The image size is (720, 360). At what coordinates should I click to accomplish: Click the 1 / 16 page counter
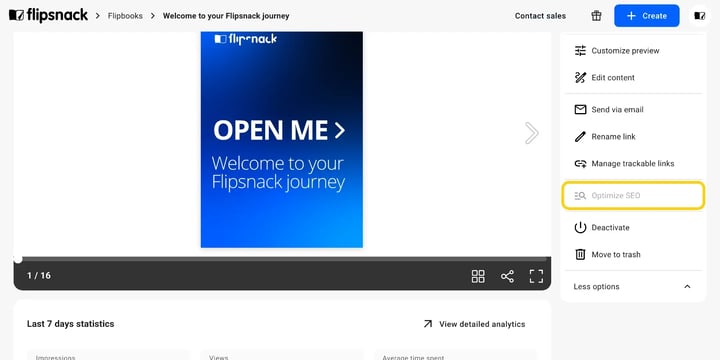(39, 276)
